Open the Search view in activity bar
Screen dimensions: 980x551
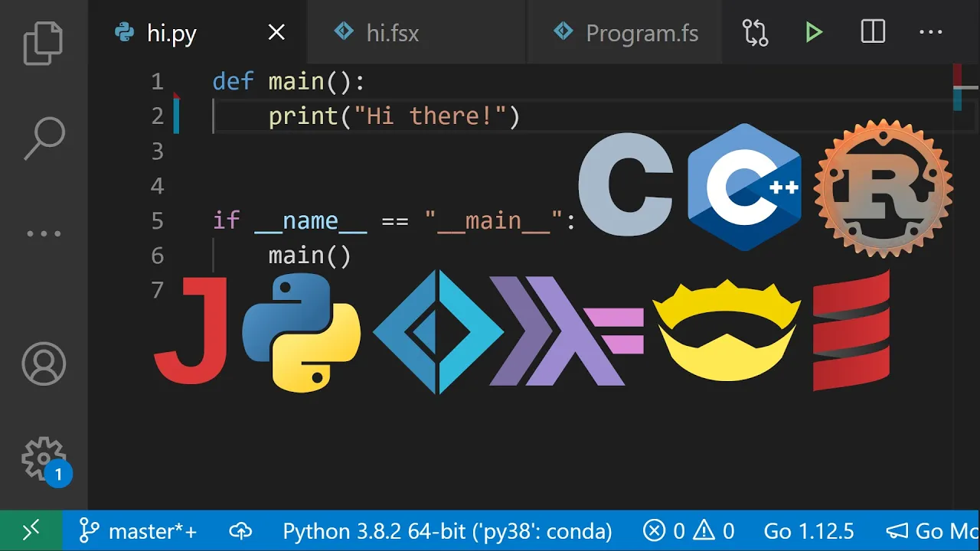[x=44, y=138]
